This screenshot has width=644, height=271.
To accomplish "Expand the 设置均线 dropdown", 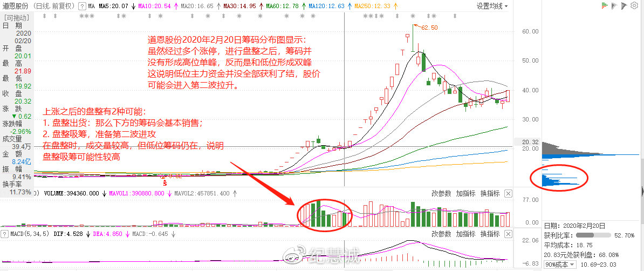I will 492,6.
